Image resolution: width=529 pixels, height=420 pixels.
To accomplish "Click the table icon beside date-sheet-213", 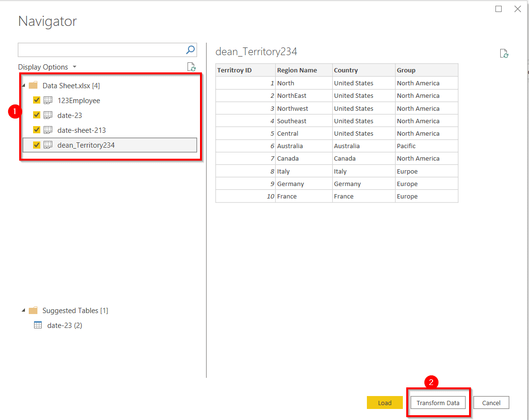I will click(48, 130).
